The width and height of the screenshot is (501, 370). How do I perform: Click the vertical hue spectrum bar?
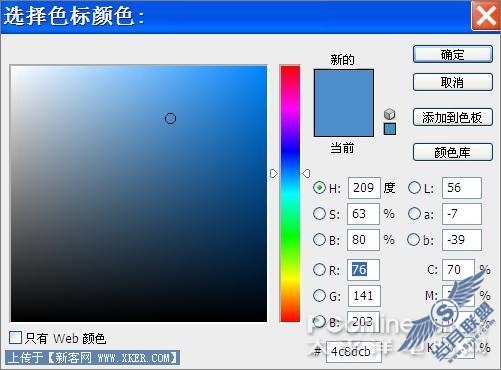[x=290, y=193]
